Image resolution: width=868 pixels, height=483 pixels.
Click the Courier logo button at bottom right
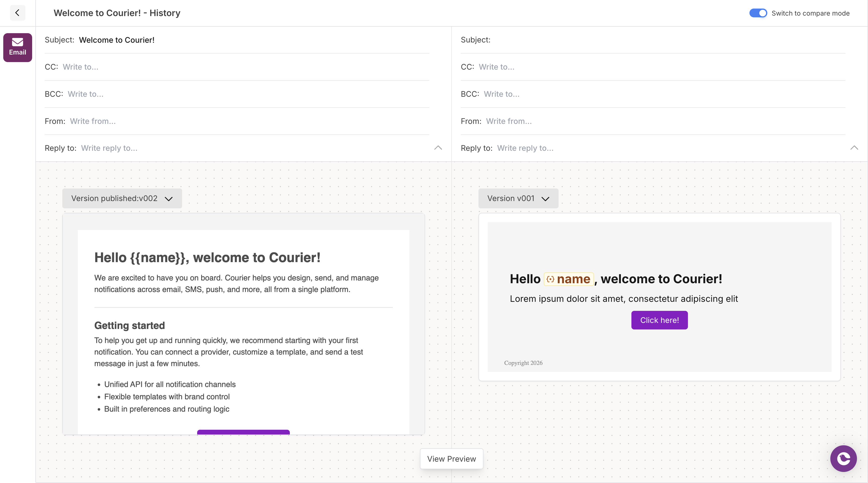click(x=843, y=458)
